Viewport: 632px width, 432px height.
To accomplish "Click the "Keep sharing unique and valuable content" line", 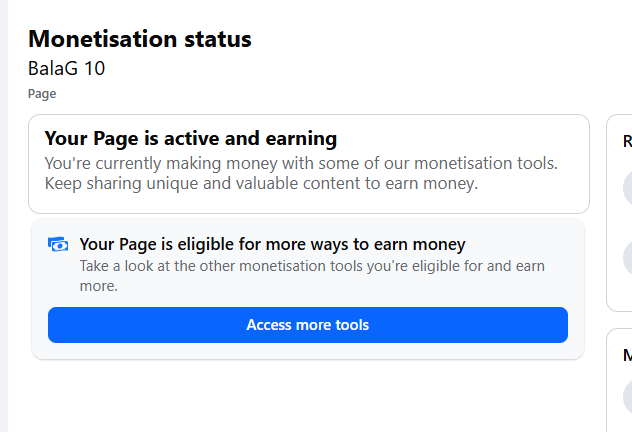I will point(262,184).
